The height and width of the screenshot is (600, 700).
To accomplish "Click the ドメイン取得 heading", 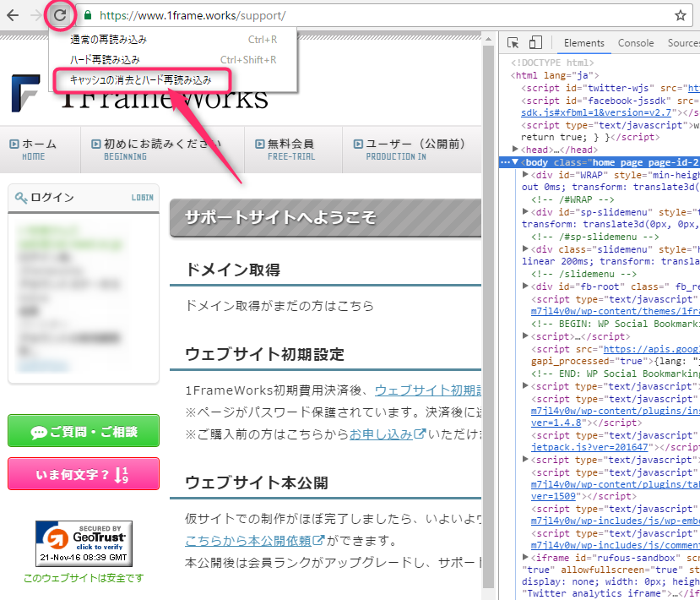I will 232,270.
